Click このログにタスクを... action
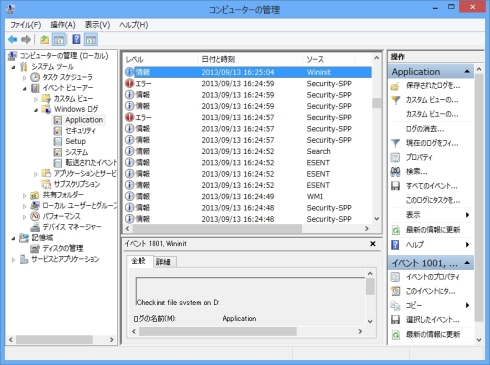This screenshot has height=365, width=490. [x=433, y=200]
